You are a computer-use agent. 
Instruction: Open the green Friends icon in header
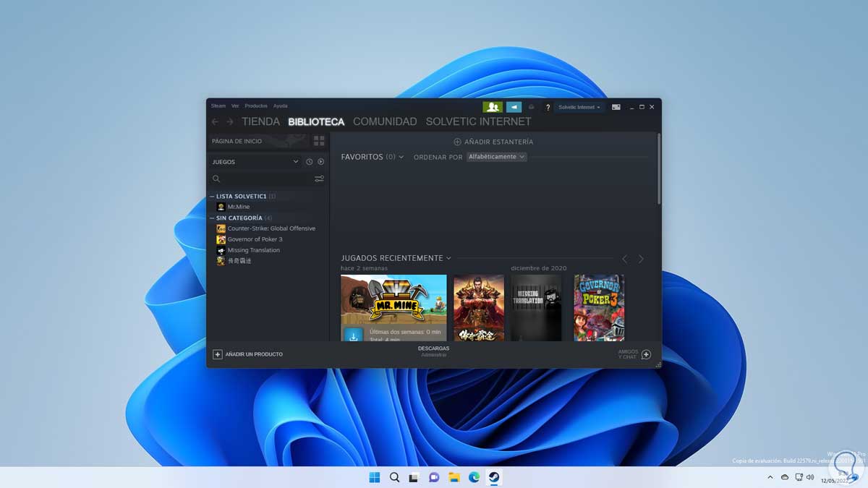click(x=493, y=107)
